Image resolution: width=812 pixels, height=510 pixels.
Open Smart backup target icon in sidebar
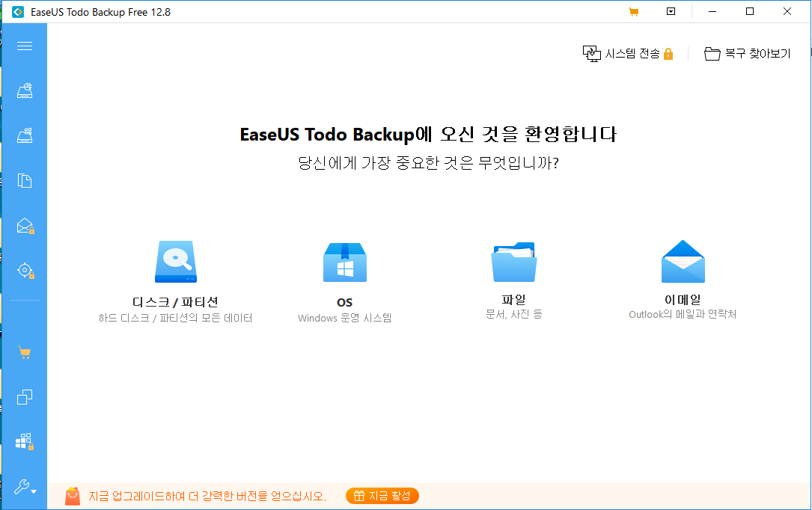(25, 271)
